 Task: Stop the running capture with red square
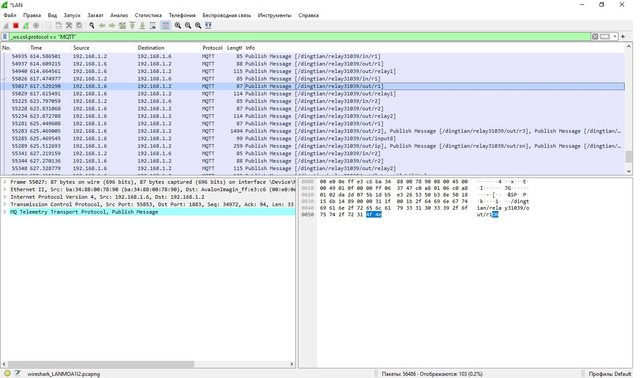16,26
